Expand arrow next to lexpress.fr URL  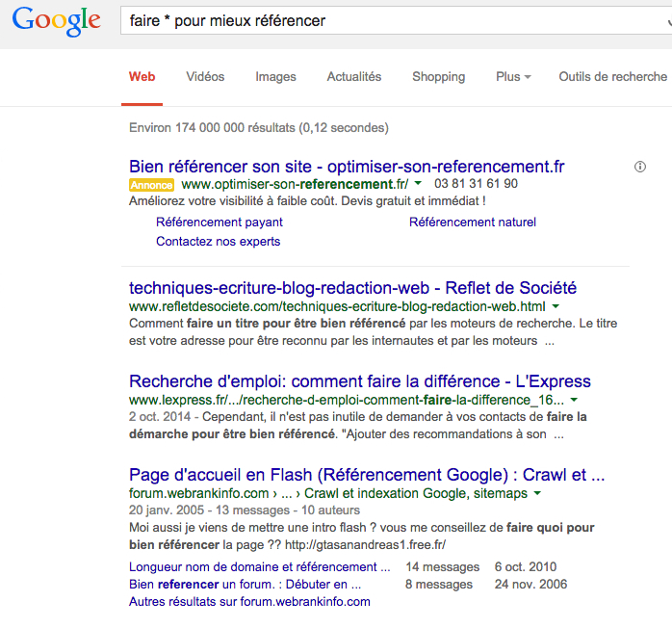(574, 400)
